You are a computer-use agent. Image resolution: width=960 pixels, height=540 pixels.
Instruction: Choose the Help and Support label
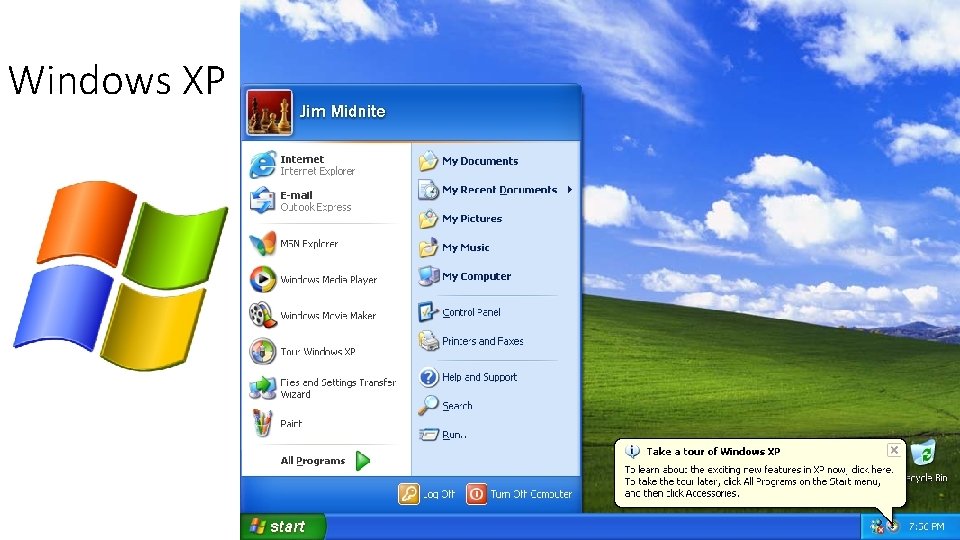tap(479, 377)
